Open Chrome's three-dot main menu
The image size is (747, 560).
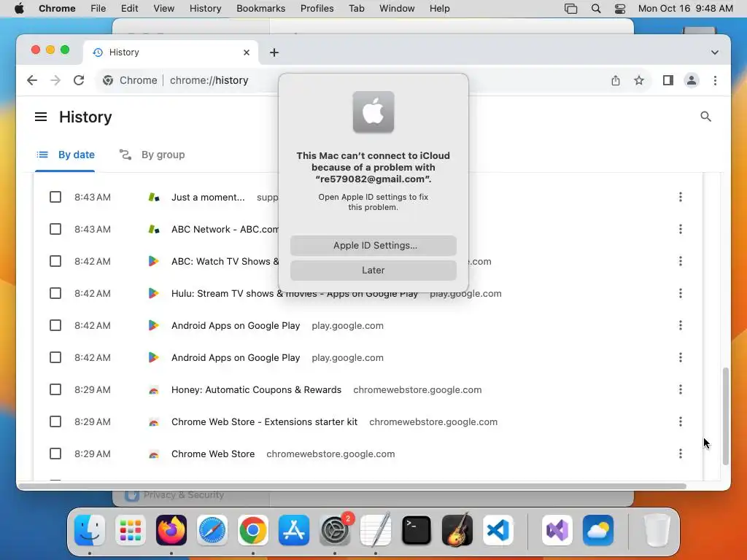click(x=715, y=80)
